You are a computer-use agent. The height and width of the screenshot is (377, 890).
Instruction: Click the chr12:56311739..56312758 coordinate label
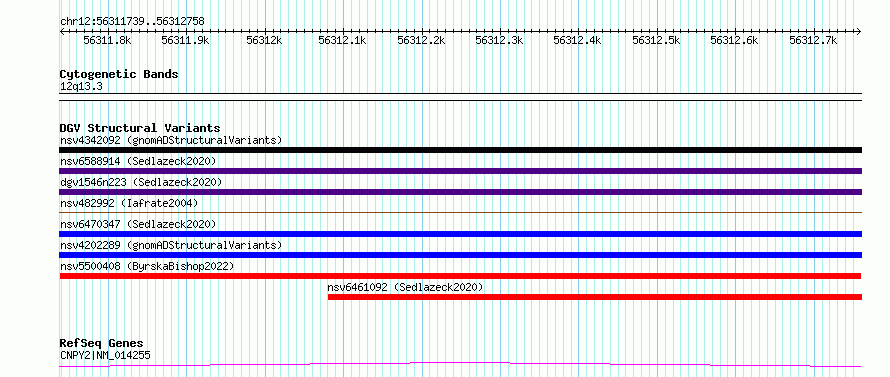point(132,22)
